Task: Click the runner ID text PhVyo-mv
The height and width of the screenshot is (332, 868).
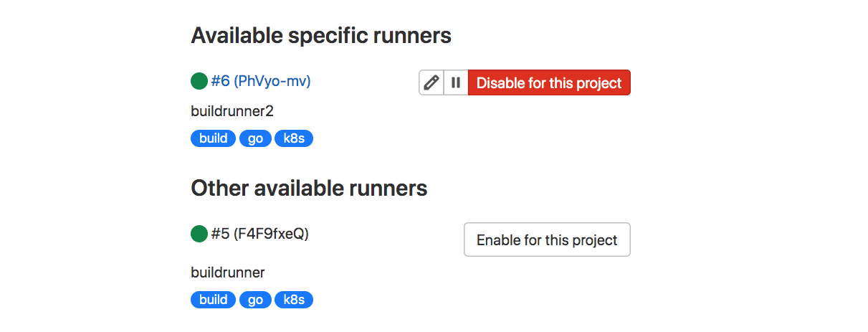Action: click(272, 82)
